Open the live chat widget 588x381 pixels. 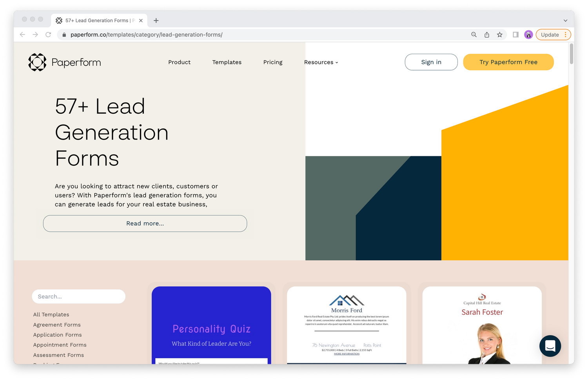tap(550, 346)
